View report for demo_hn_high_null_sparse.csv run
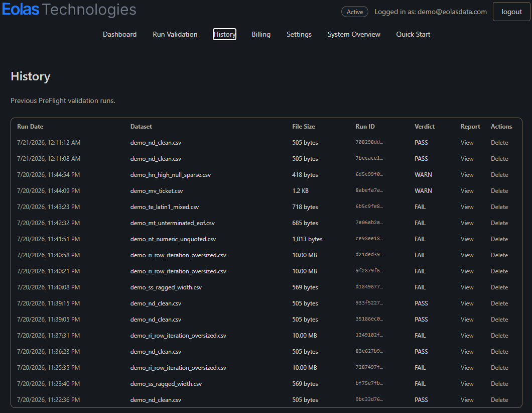Image resolution: width=532 pixels, height=413 pixels. (x=467, y=174)
